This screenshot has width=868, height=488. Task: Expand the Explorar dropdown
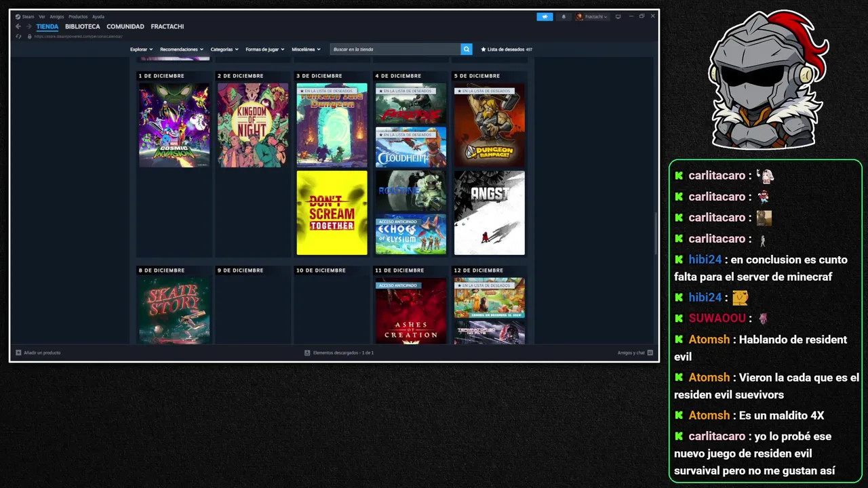tap(141, 49)
